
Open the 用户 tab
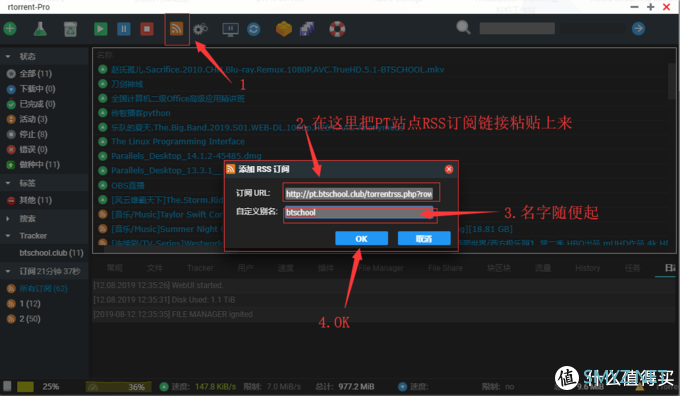[245, 268]
